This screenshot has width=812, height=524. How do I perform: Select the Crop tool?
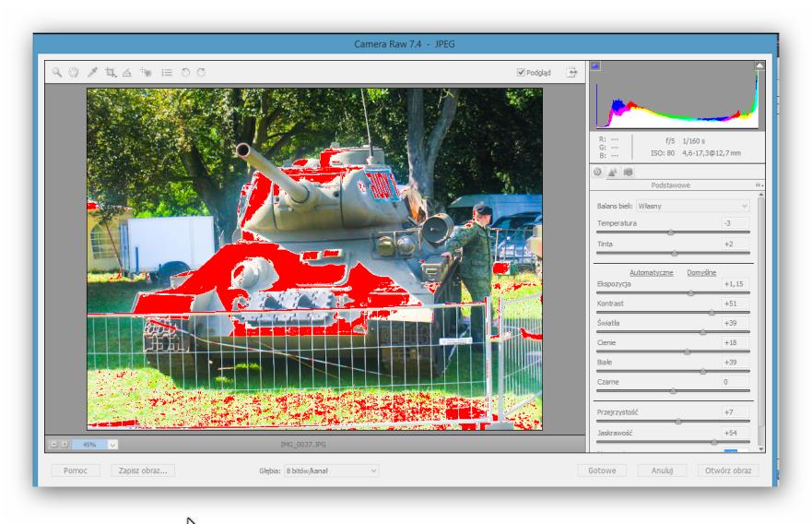(x=111, y=73)
